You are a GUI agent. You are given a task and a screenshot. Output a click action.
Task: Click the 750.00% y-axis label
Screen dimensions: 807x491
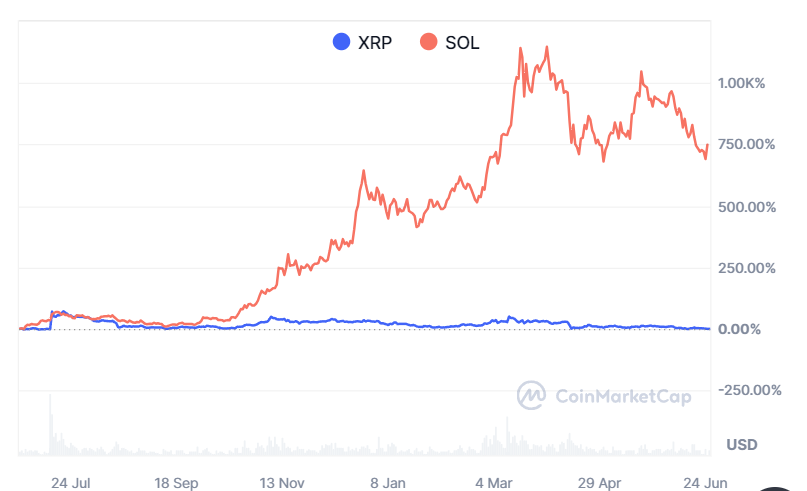(x=747, y=144)
